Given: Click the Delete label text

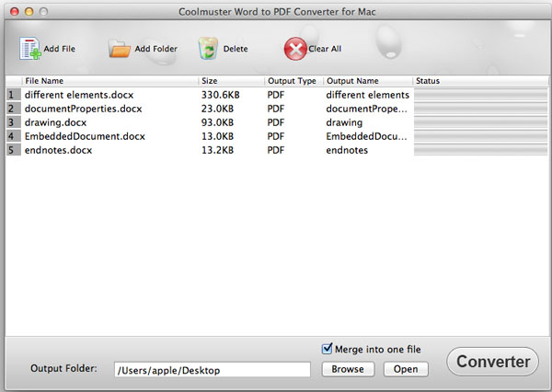Looking at the screenshot, I should coord(236,49).
